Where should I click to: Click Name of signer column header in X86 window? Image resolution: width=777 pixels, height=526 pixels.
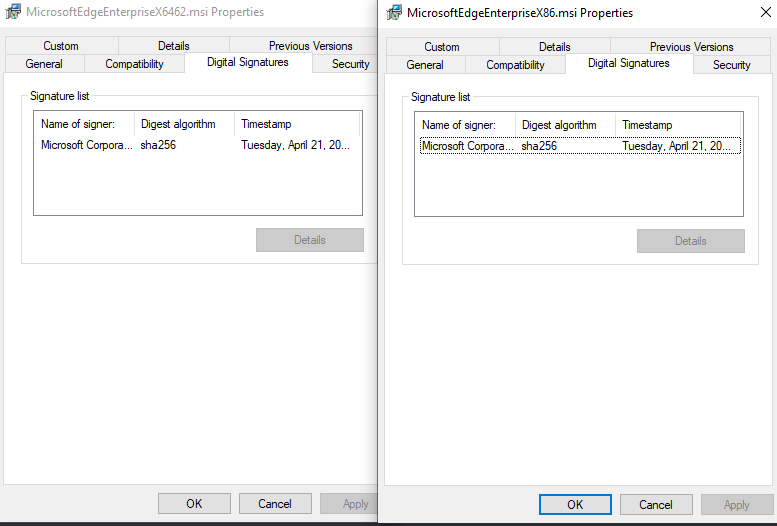tap(465, 125)
